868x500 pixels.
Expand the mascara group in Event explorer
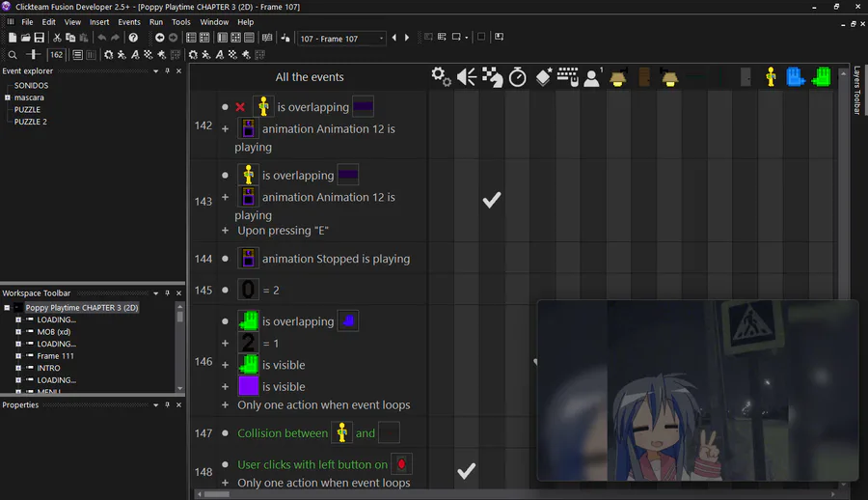coord(8,97)
